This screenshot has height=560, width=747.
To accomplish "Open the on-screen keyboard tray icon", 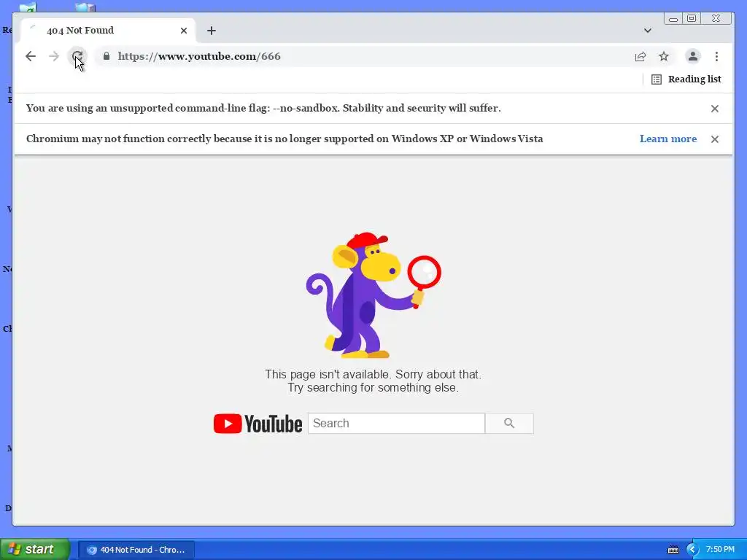I will click(673, 550).
